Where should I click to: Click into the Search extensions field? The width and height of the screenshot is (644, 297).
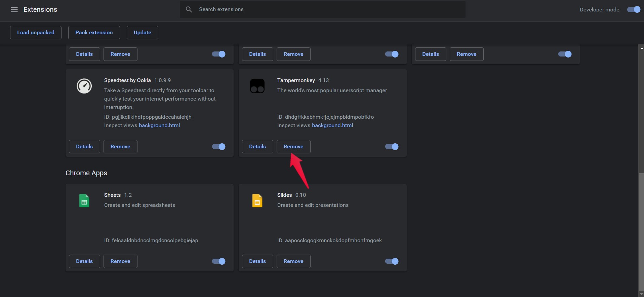(x=323, y=9)
